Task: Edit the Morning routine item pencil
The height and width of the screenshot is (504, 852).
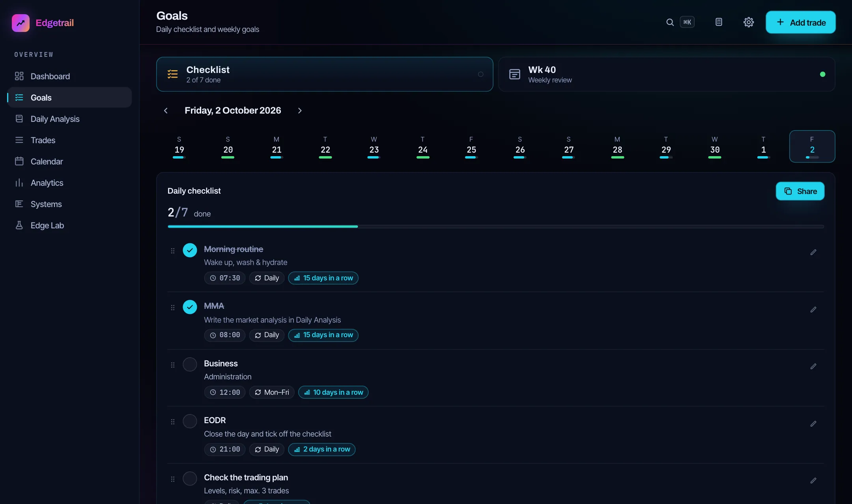Action: coord(813,252)
